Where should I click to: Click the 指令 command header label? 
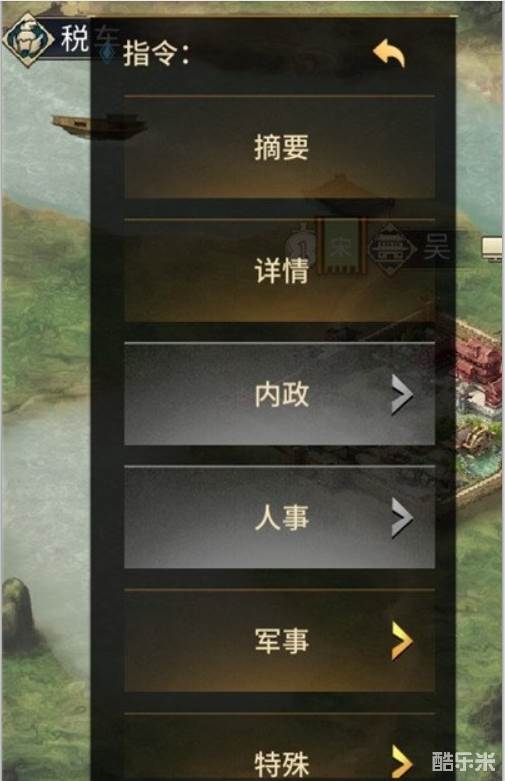[156, 53]
